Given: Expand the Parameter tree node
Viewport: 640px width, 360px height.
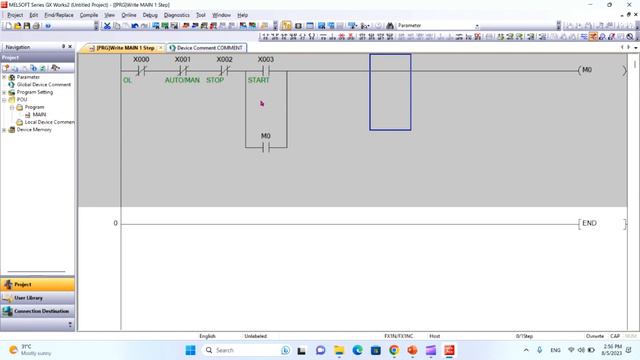Looking at the screenshot, I should tap(4, 77).
